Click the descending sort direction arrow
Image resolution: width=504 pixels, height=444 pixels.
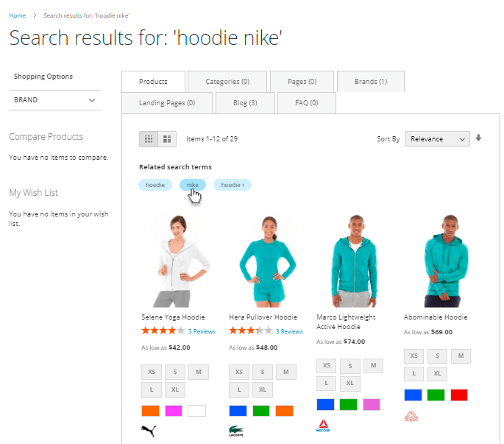coord(478,138)
